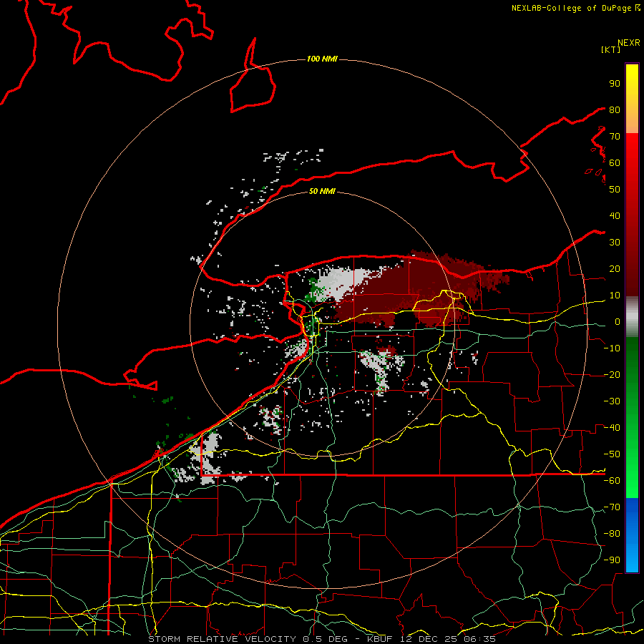Click the -40 knot legend value
Image resolution: width=644 pixels, height=644 pixels.
tap(613, 428)
